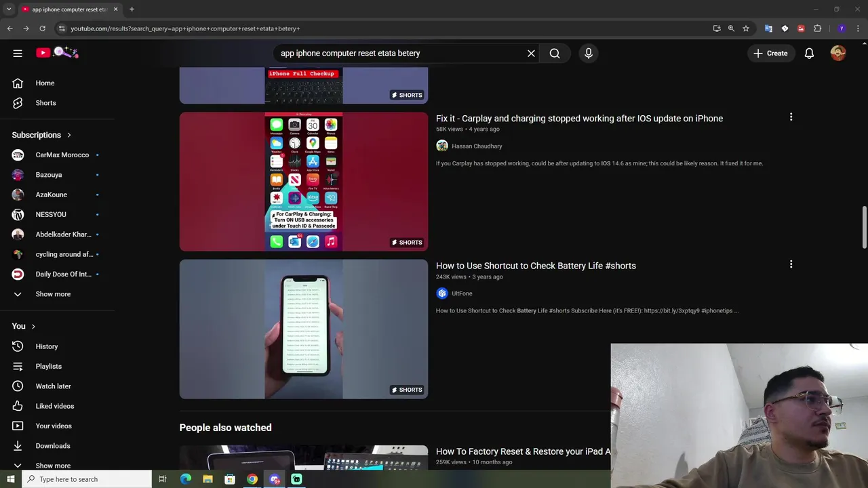Click the Windows Start button
The image size is (868, 488).
pyautogui.click(x=10, y=479)
